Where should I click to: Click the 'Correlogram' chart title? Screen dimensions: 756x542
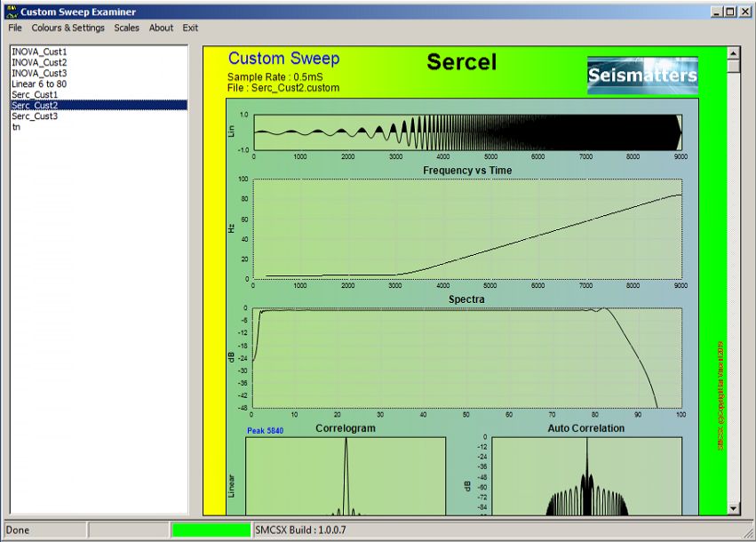pyautogui.click(x=346, y=428)
